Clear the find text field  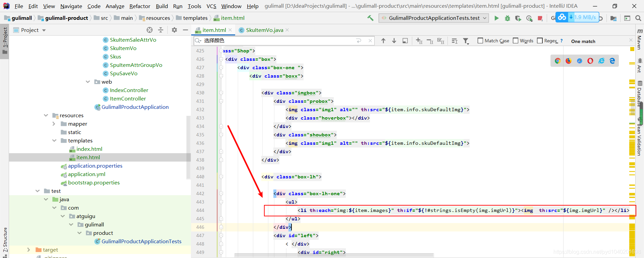pyautogui.click(x=370, y=41)
